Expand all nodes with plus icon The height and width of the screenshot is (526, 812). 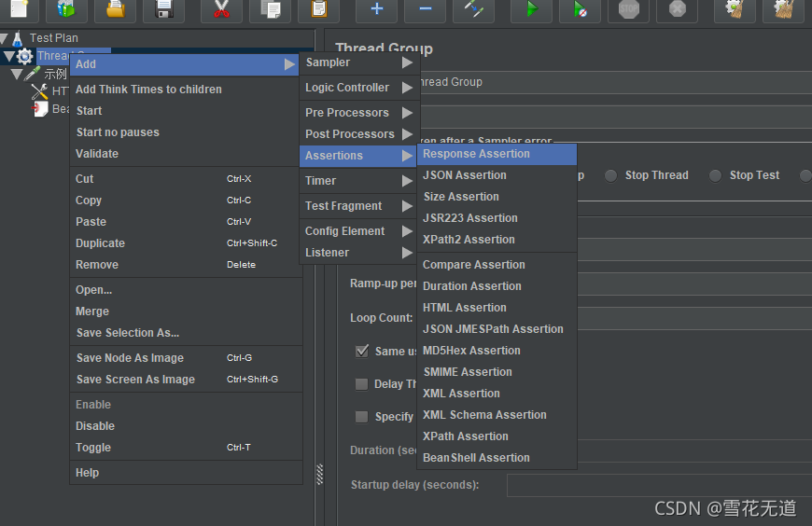(x=376, y=8)
